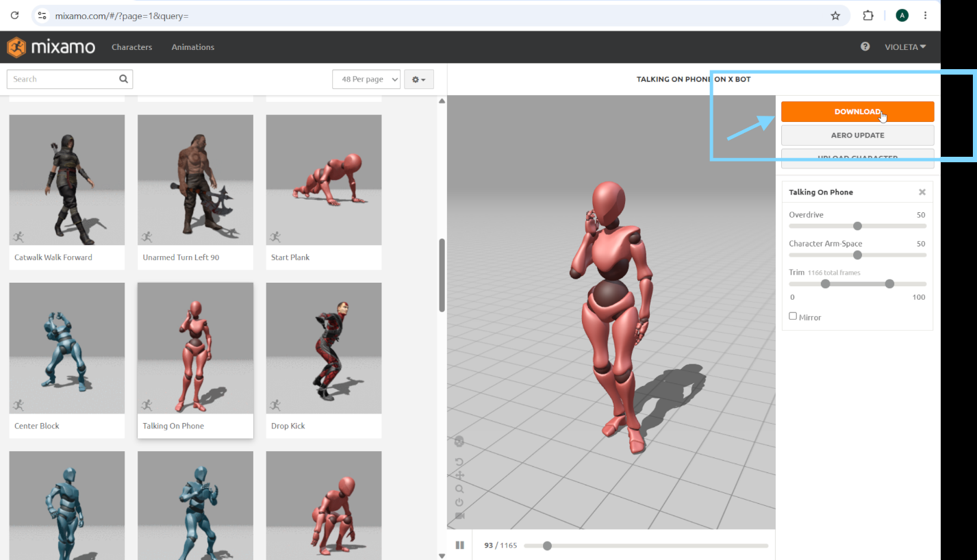Click the scrollbar down arrow

442,555
